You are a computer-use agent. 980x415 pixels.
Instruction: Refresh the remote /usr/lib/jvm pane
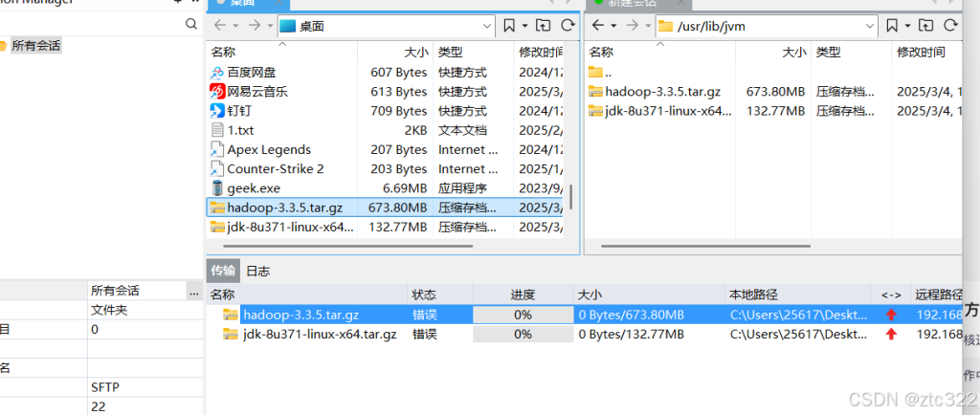950,26
